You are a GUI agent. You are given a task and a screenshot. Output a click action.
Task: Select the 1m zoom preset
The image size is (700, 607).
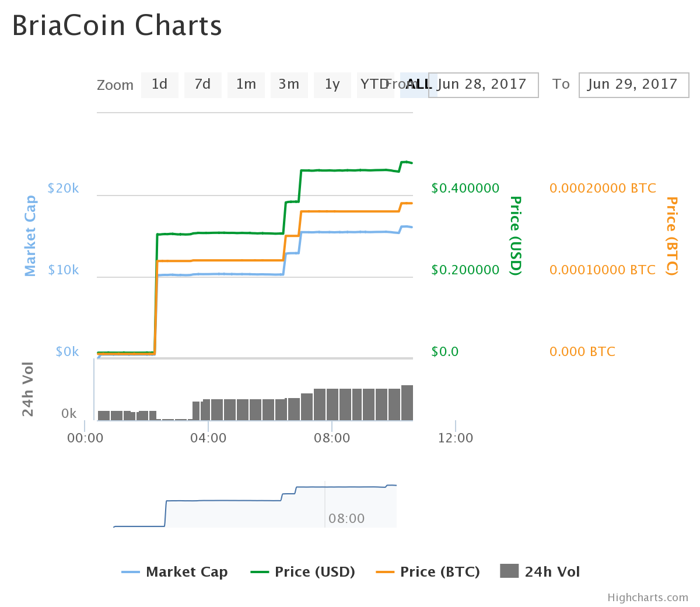tap(246, 85)
